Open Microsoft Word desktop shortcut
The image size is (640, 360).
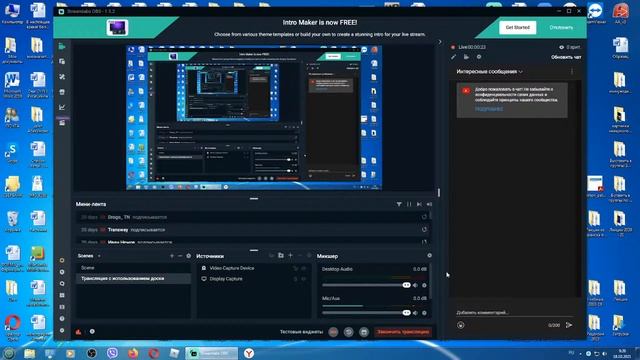pyautogui.click(x=12, y=84)
